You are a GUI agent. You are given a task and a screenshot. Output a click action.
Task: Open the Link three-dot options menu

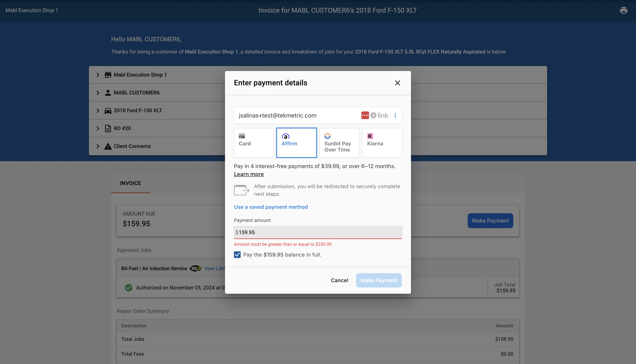coord(395,115)
